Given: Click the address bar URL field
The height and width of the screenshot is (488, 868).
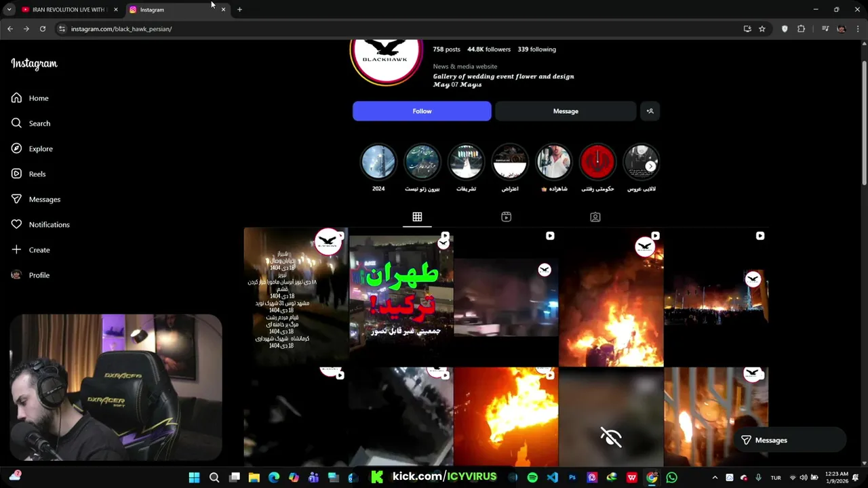Looking at the screenshot, I should point(400,29).
